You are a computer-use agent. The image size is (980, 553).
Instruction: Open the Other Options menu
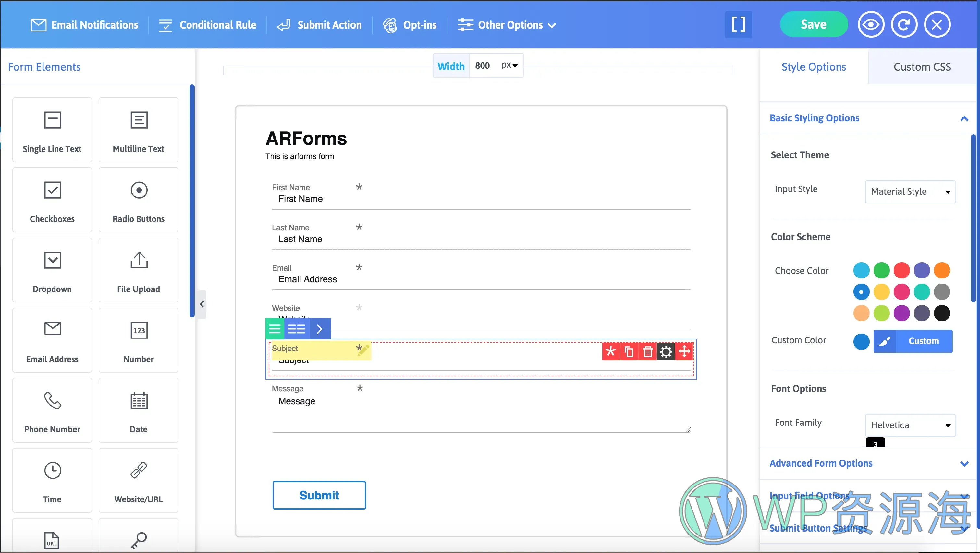point(506,25)
